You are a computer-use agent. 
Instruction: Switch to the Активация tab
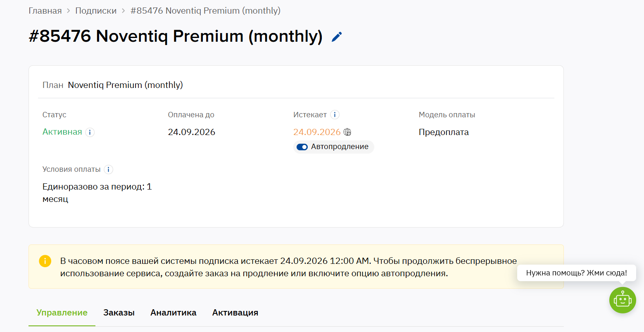click(235, 313)
